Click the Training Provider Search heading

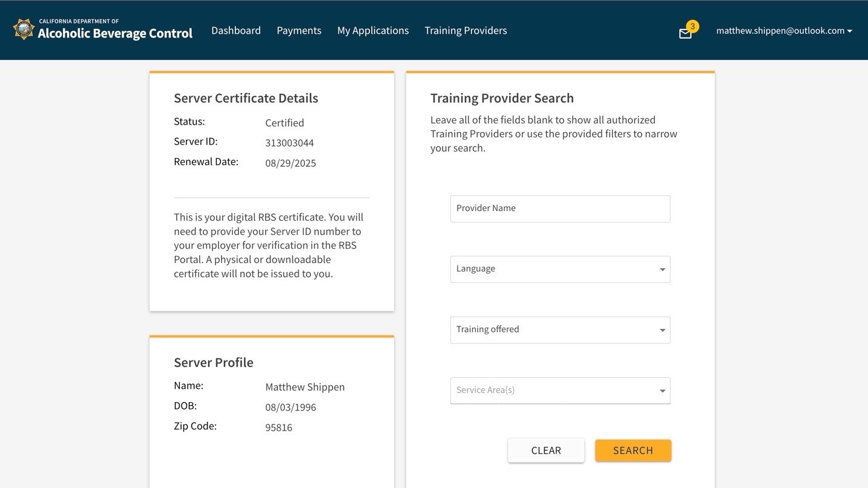tap(502, 98)
